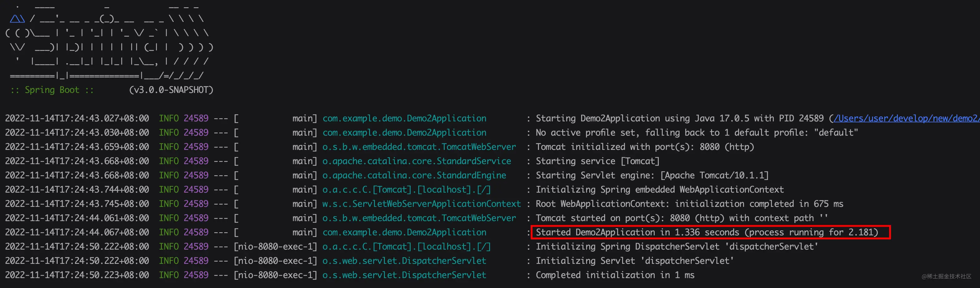Screen dimensions: 980x288
Task: Click timestamp 2022-11-14T17:24:43.745+08:00
Action: 77,204
